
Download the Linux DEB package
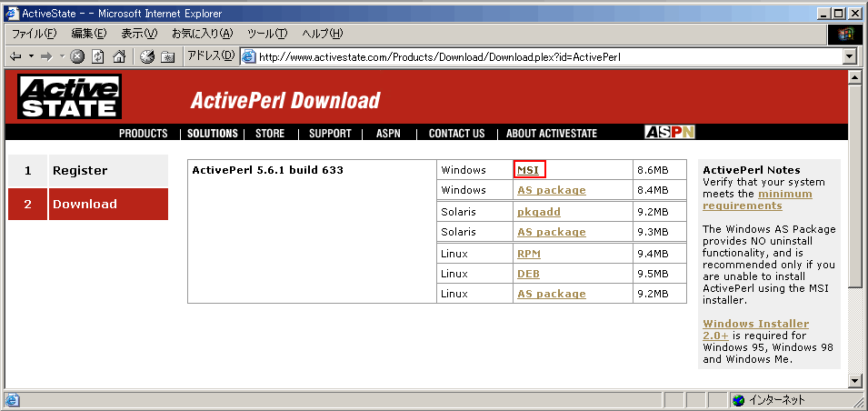tap(529, 274)
